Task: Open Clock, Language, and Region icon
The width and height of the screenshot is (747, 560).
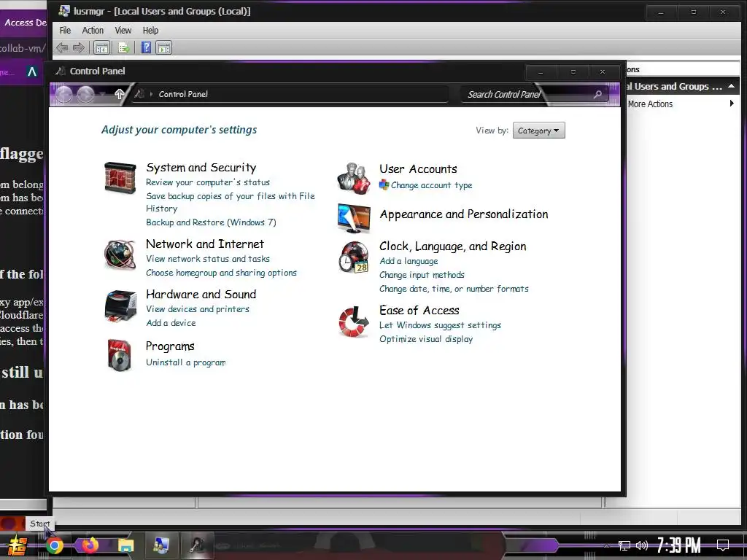Action: (x=354, y=257)
